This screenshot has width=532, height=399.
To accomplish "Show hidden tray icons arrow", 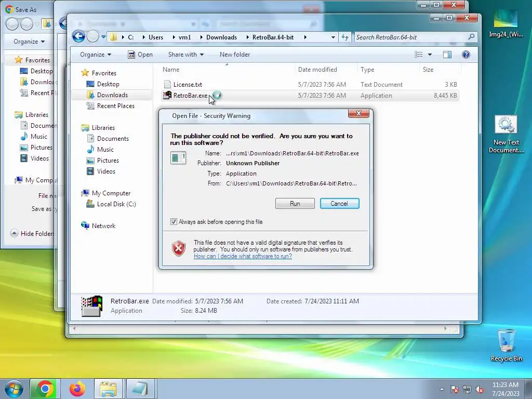I will click(x=442, y=389).
